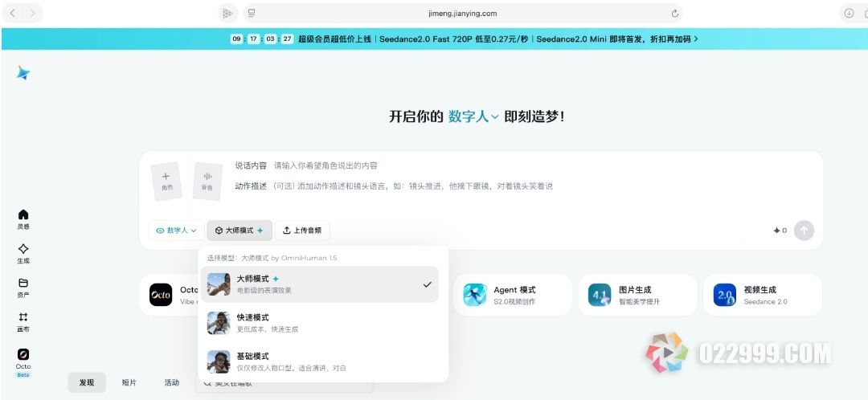Screen dimensions: 868x400
Task: Open browser downloads icon
Action: pyautogui.click(x=849, y=14)
